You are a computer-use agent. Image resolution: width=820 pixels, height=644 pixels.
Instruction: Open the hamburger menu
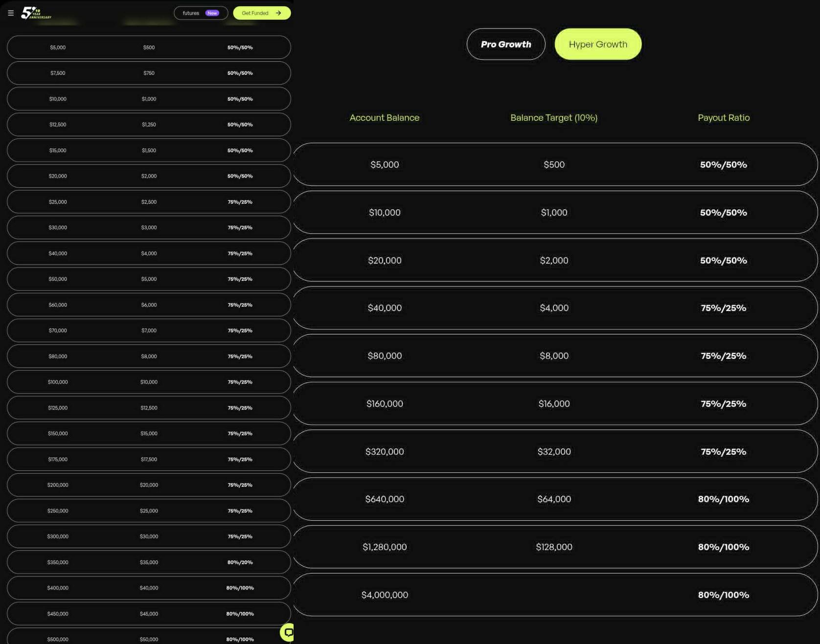11,13
